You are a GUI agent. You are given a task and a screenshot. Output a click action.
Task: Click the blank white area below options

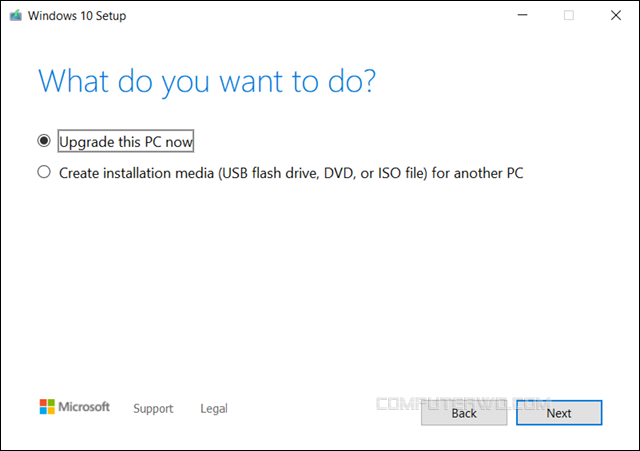click(x=320, y=290)
